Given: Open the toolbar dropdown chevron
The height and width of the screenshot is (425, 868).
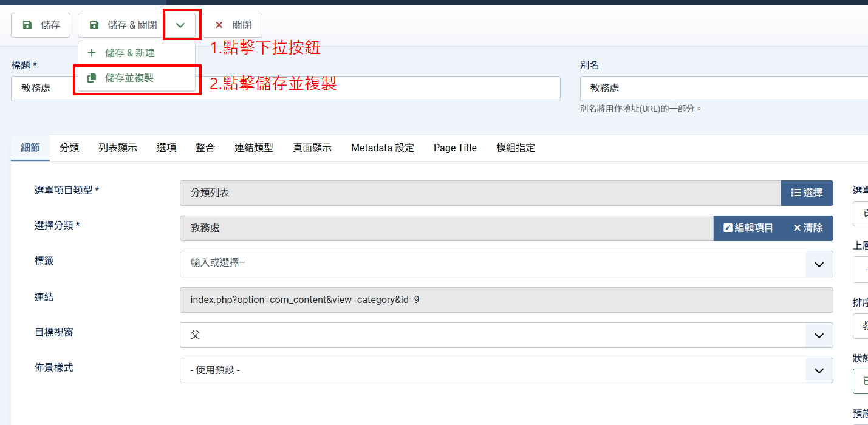Looking at the screenshot, I should point(181,25).
